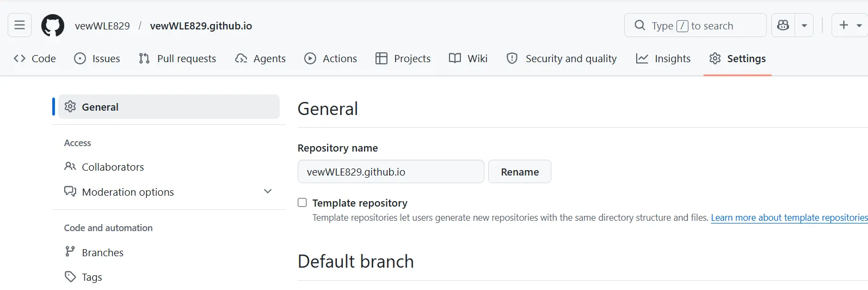Click the Security shield icon

click(x=512, y=58)
